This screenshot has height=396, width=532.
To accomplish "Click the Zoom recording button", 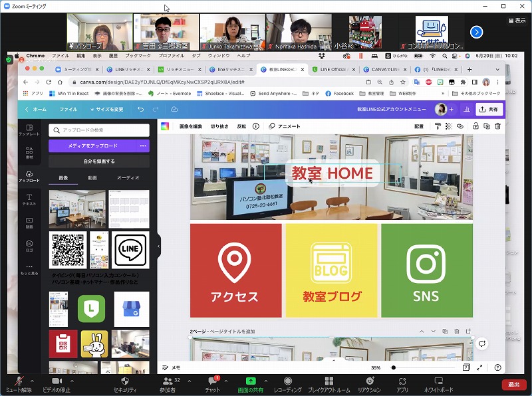I will point(287,381).
